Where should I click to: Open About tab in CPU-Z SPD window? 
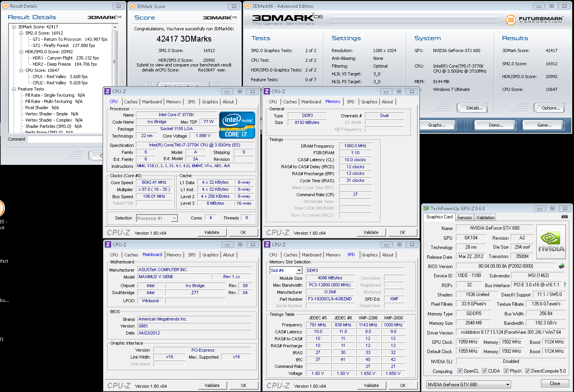pyautogui.click(x=388, y=255)
